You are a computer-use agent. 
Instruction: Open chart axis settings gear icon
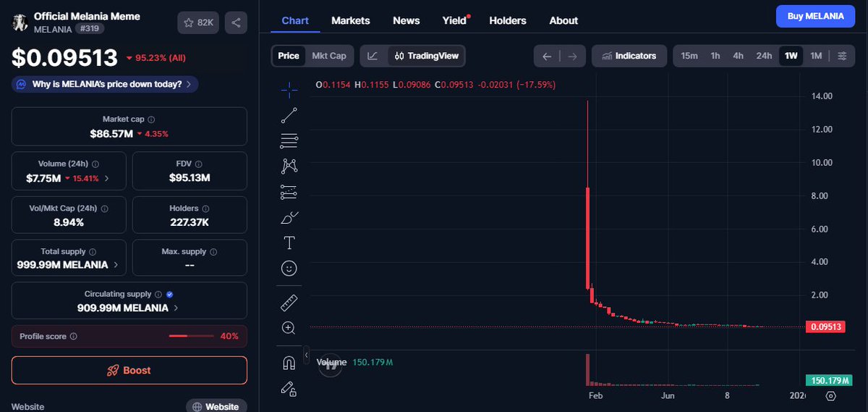(830, 396)
